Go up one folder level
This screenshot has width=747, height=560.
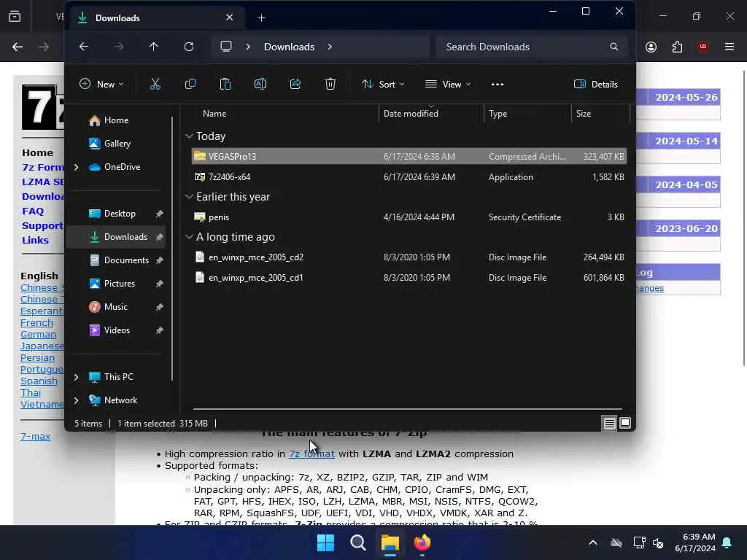click(153, 47)
